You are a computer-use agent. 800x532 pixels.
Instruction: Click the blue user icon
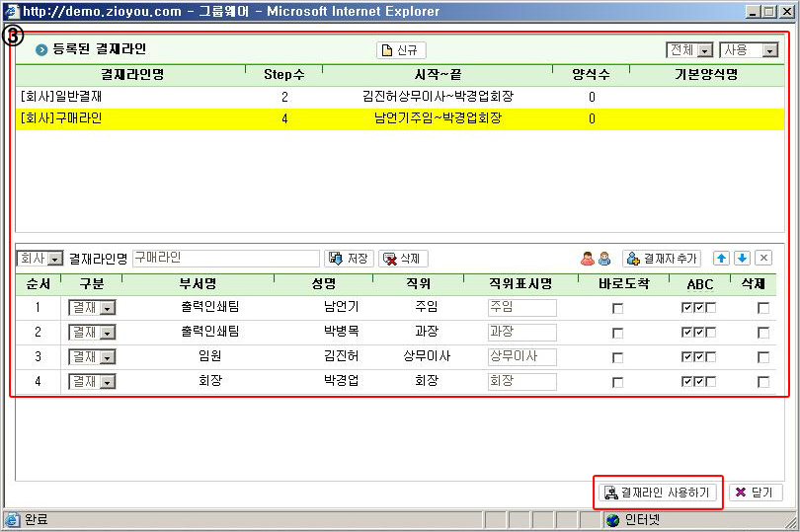(x=604, y=259)
